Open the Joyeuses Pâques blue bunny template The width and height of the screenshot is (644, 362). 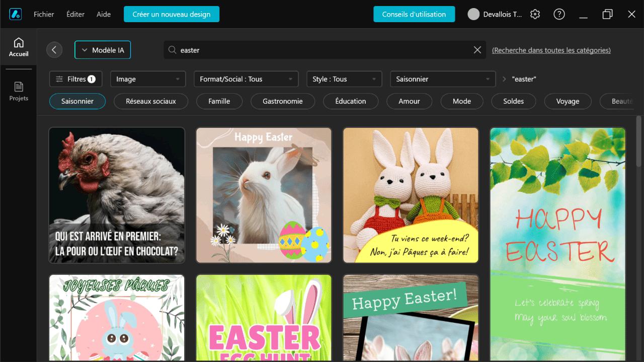[117, 318]
